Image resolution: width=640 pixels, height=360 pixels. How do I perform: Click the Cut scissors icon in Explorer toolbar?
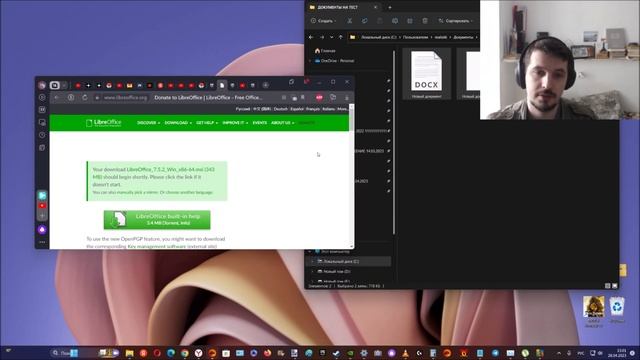(x=350, y=21)
